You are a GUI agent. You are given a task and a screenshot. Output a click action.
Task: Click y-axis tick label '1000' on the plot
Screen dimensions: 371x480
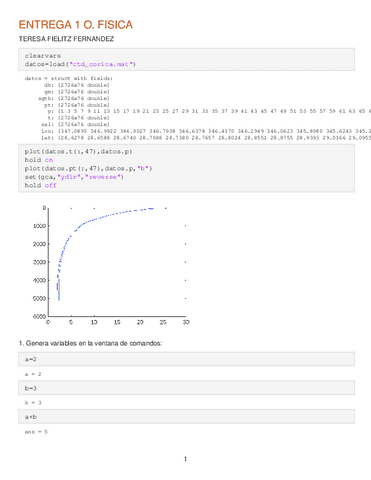[x=39, y=226]
